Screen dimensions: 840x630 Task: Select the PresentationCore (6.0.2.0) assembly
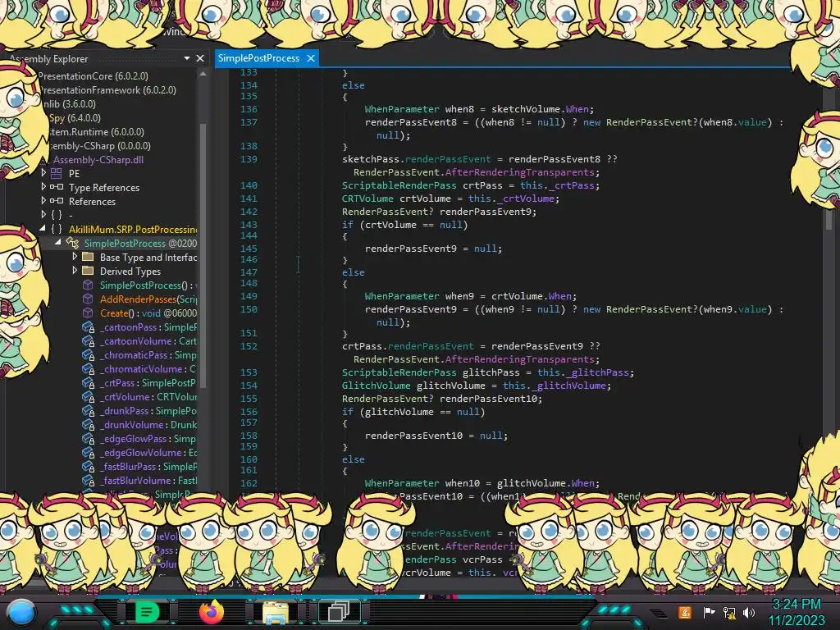(94, 76)
